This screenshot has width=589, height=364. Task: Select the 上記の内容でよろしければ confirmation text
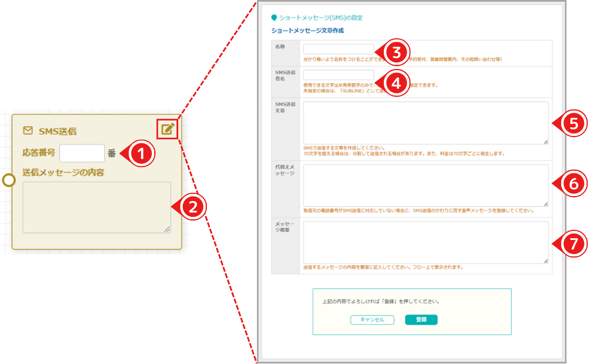click(381, 302)
